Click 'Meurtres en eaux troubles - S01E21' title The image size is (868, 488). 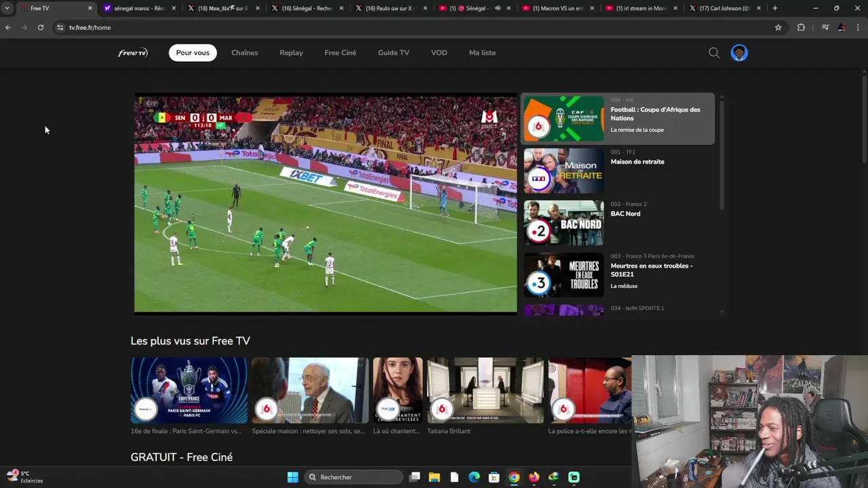coord(652,270)
